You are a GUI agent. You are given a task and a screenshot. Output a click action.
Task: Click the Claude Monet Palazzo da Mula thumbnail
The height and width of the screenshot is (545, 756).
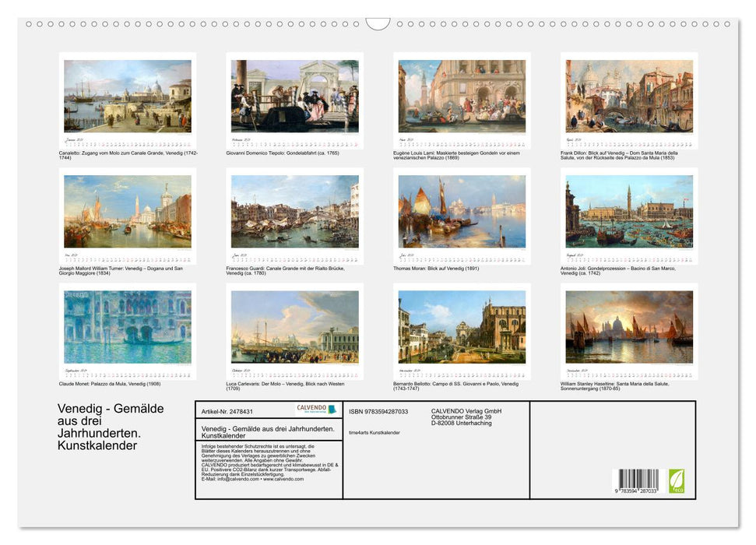128,327
